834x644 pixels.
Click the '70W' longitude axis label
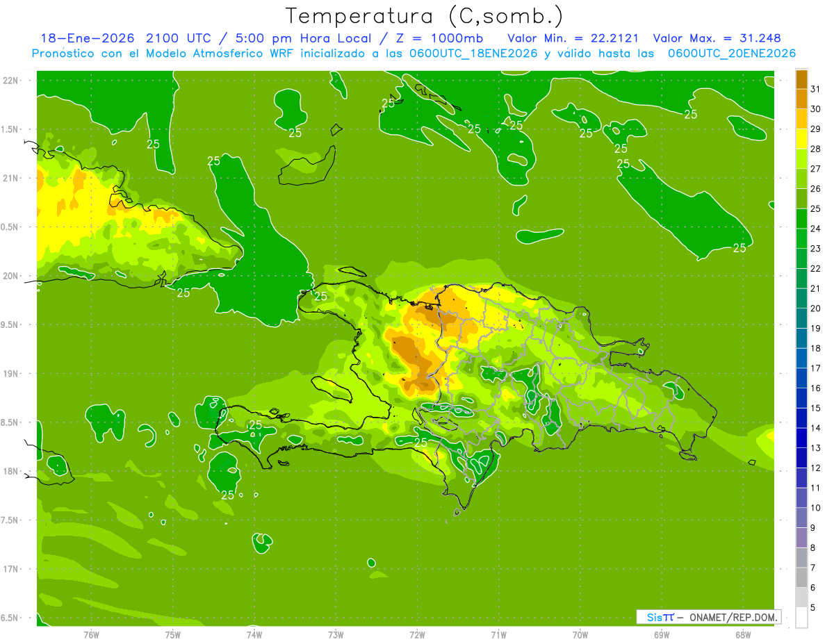click(580, 635)
